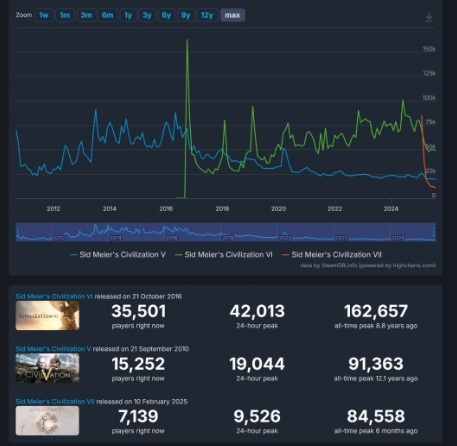Click the 35,501 players right now value

click(138, 311)
